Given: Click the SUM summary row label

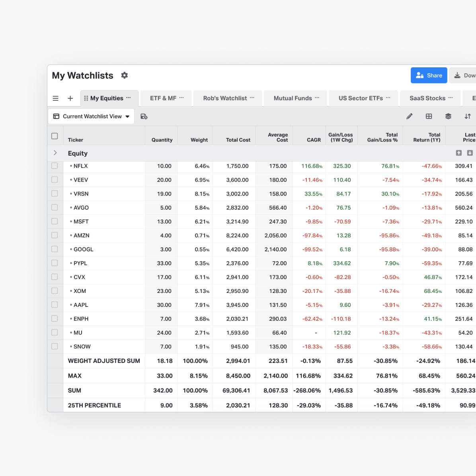Looking at the screenshot, I should [x=74, y=390].
